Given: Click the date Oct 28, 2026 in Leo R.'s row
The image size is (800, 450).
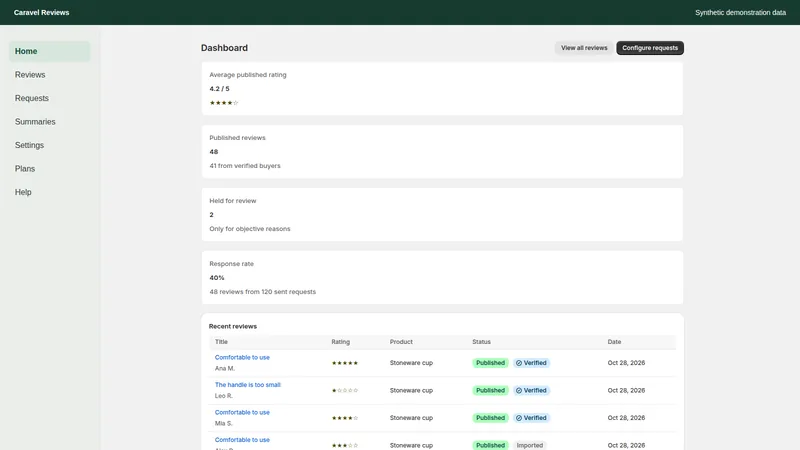Looking at the screenshot, I should 626,391.
